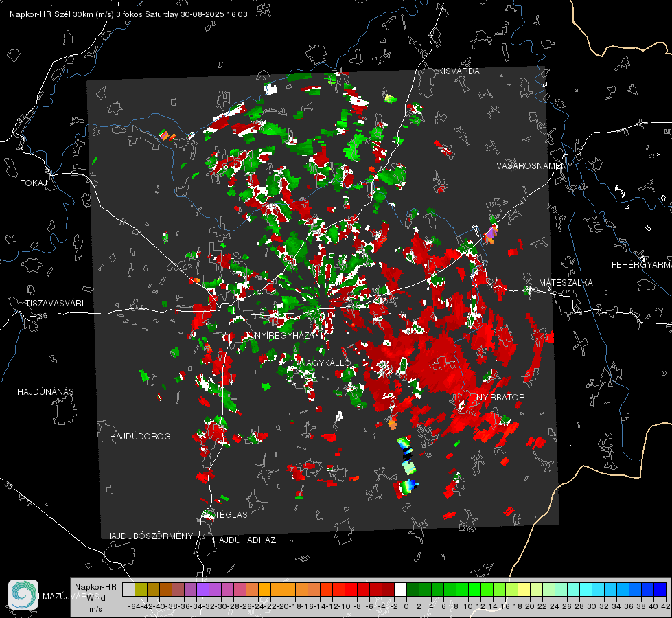Select the MÁTÉSZALKA city label
The width and height of the screenshot is (672, 618).
pos(566,283)
